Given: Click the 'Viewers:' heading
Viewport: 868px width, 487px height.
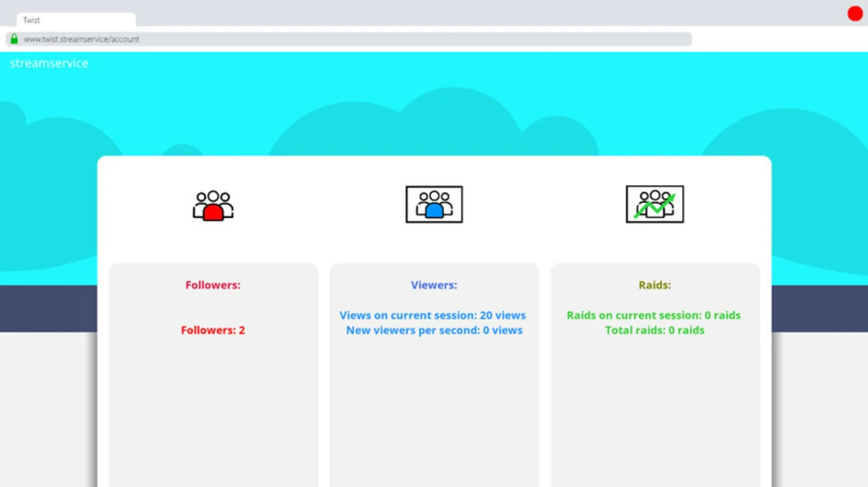Looking at the screenshot, I should click(434, 285).
